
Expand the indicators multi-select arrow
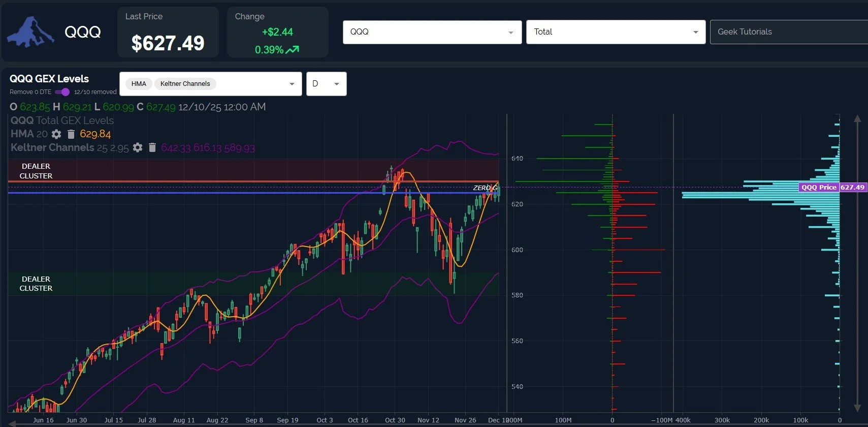click(x=292, y=84)
